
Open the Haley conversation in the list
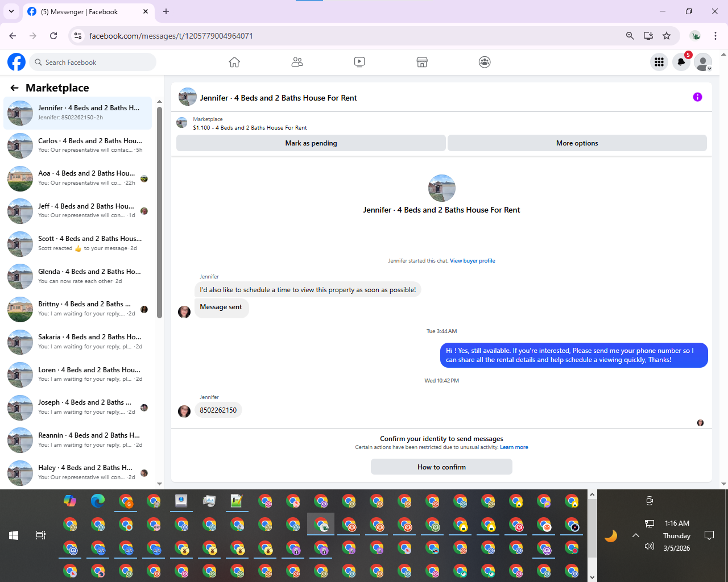pyautogui.click(x=78, y=473)
